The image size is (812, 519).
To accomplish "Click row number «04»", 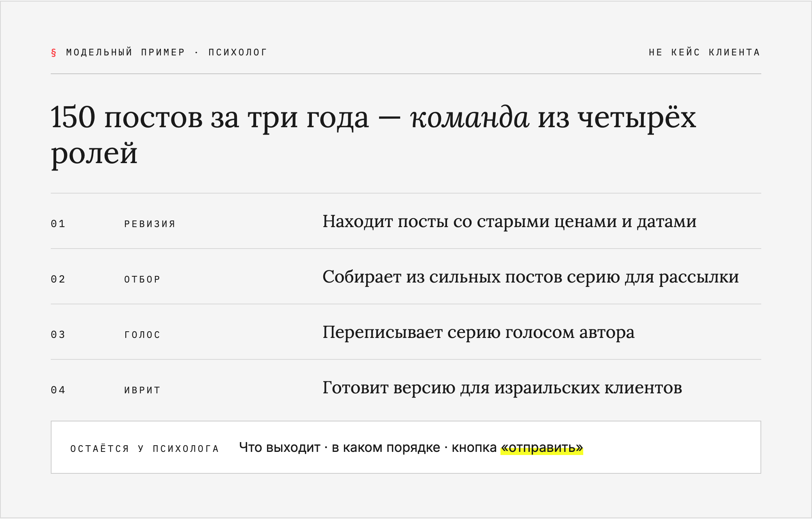I will tap(58, 390).
